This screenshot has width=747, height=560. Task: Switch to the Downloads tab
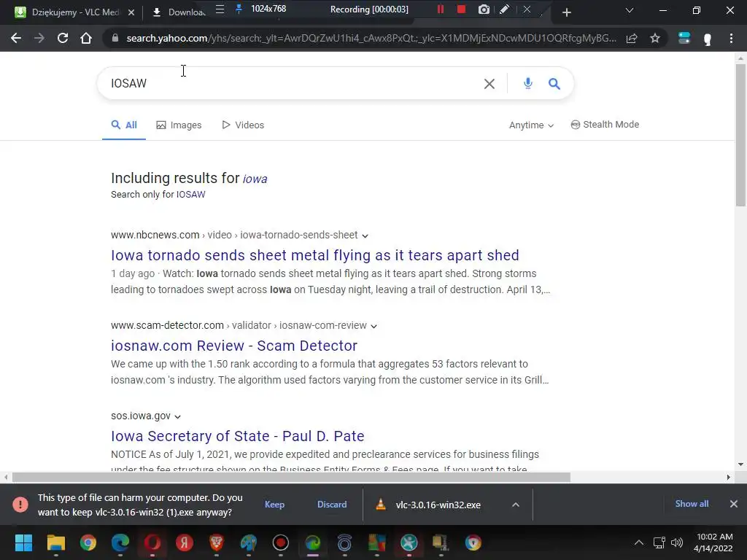pos(179,12)
